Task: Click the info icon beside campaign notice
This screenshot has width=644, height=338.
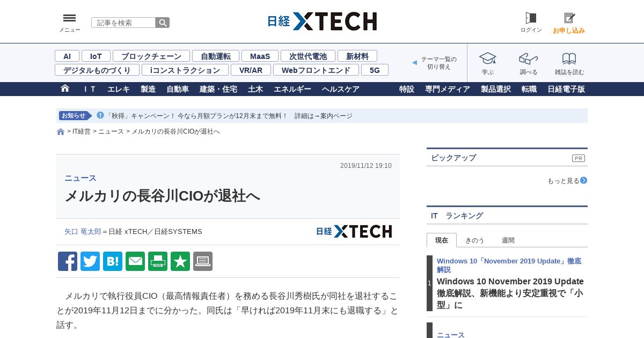Action: pos(100,115)
